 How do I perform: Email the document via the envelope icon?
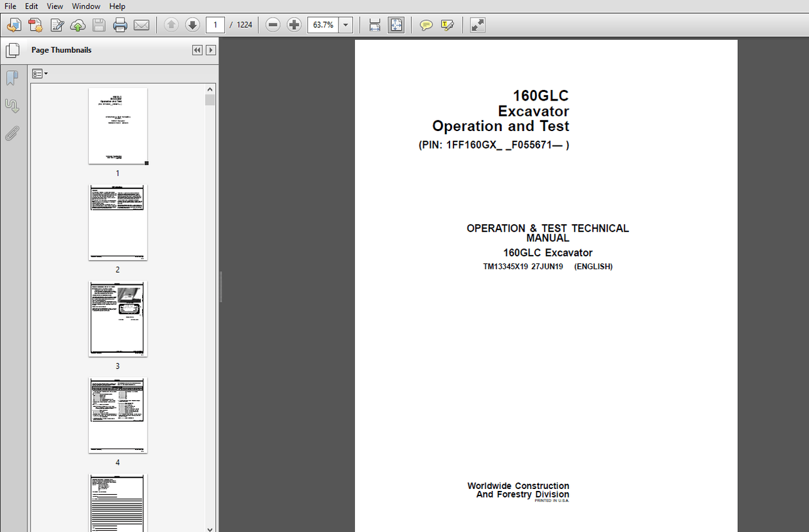[x=142, y=25]
